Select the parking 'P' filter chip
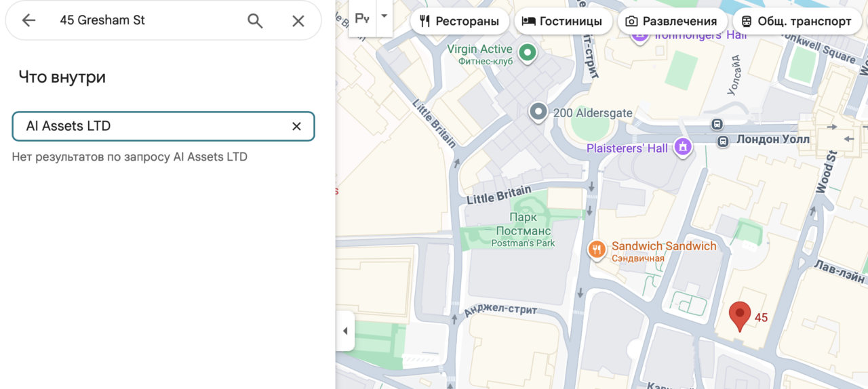Image resolution: width=868 pixels, height=389 pixels. tap(361, 18)
